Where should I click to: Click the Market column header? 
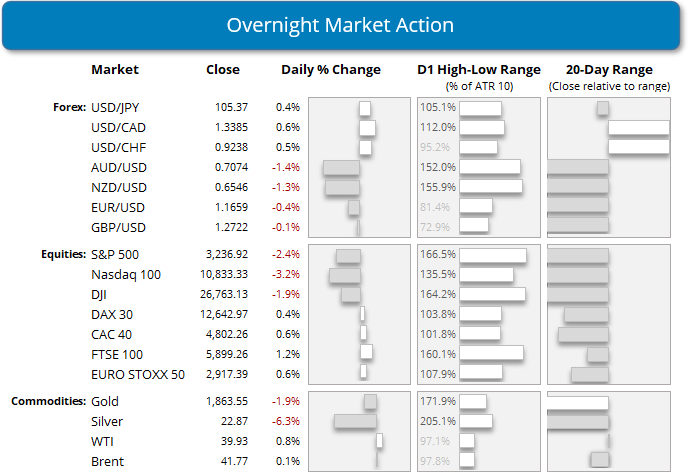115,70
